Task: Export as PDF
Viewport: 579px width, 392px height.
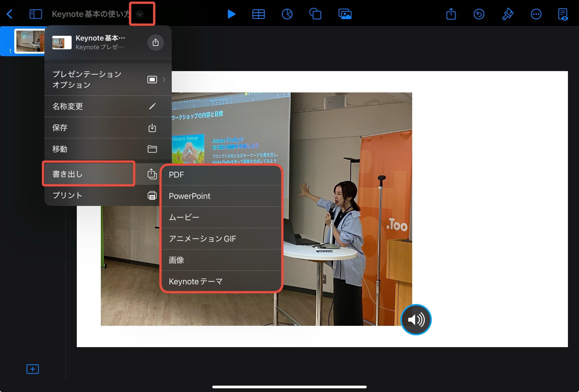Action: pyautogui.click(x=222, y=175)
